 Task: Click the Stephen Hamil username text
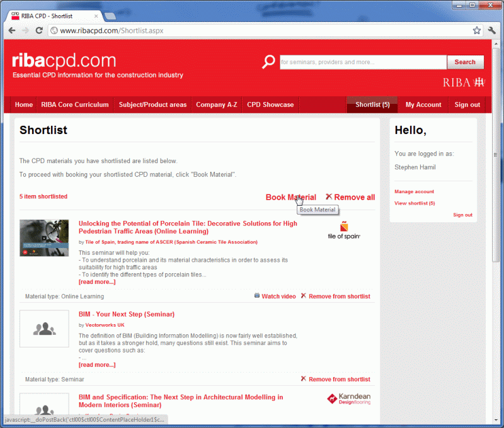tap(415, 167)
